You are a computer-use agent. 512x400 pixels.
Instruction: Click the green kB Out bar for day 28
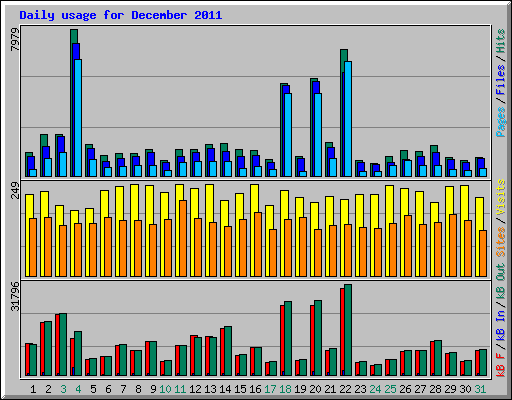click(438, 358)
